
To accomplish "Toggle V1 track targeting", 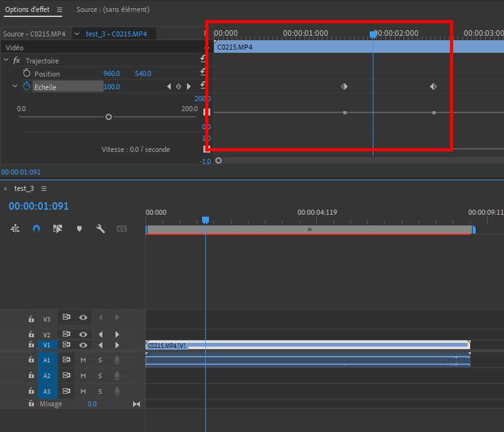I will pos(47,345).
